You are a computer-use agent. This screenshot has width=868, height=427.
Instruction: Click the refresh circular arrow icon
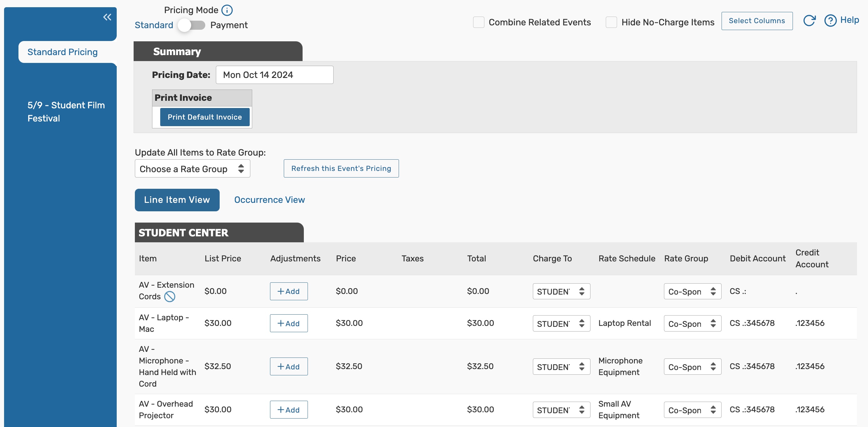[809, 21]
